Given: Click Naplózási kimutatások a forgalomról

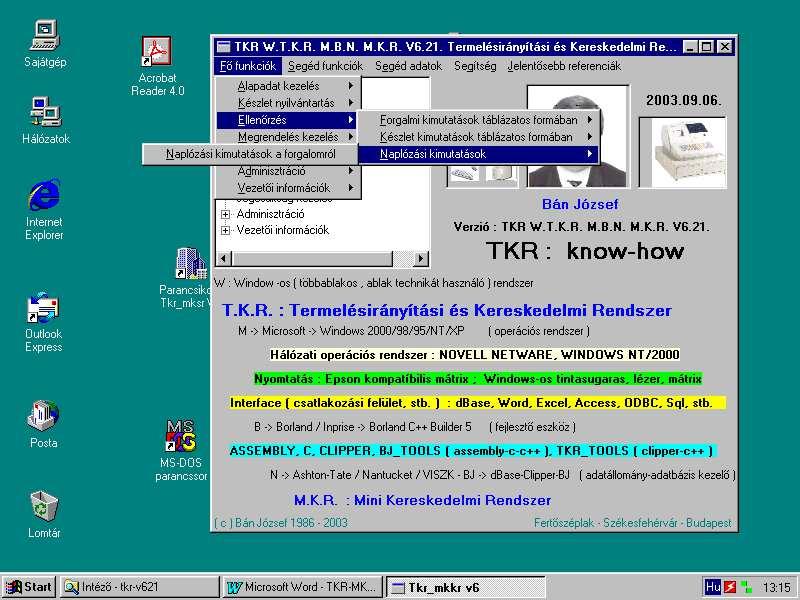Looking at the screenshot, I should tap(251, 154).
